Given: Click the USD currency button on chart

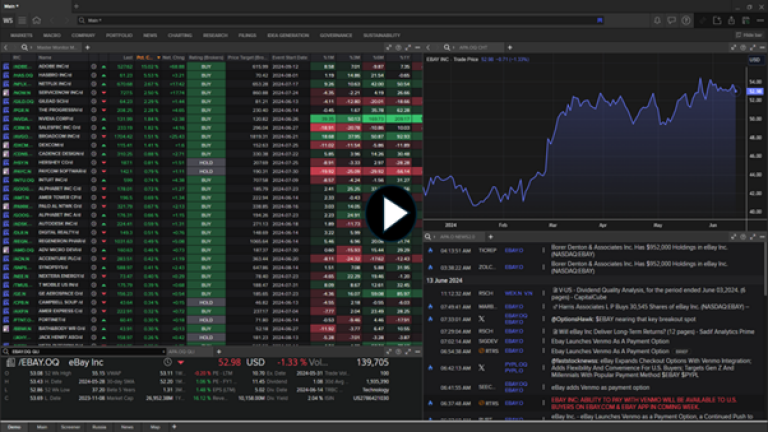Looking at the screenshot, I should 755,60.
